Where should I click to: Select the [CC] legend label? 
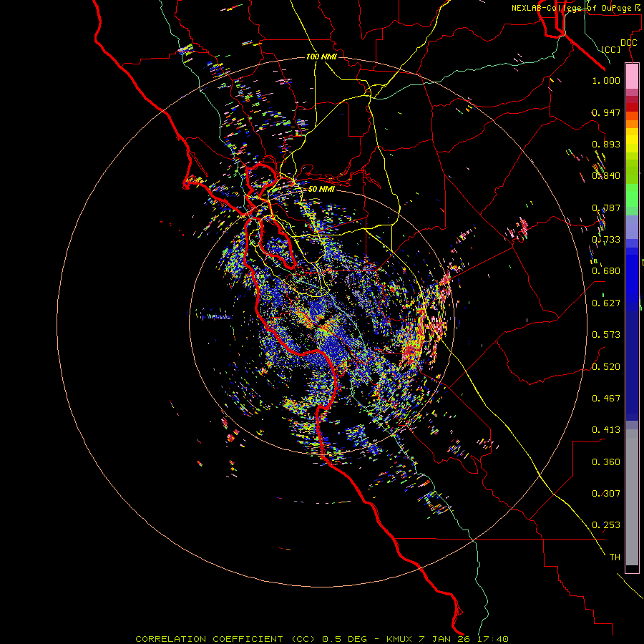(x=611, y=49)
